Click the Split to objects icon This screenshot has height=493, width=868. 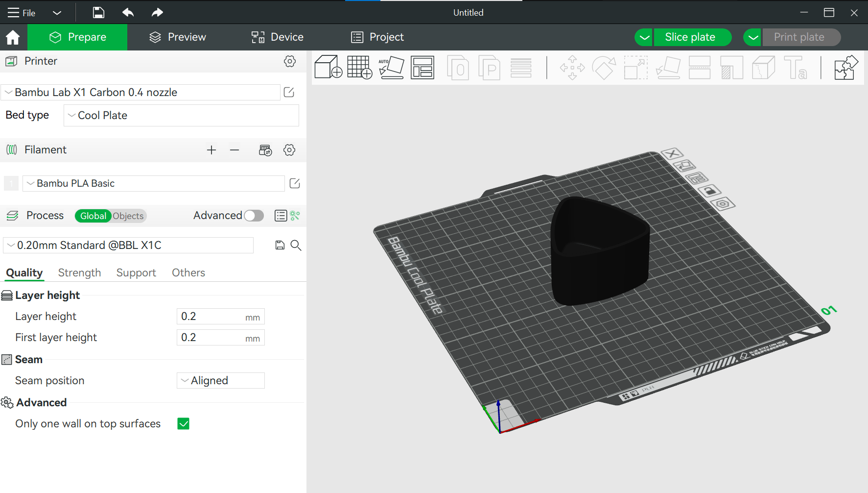[458, 67]
